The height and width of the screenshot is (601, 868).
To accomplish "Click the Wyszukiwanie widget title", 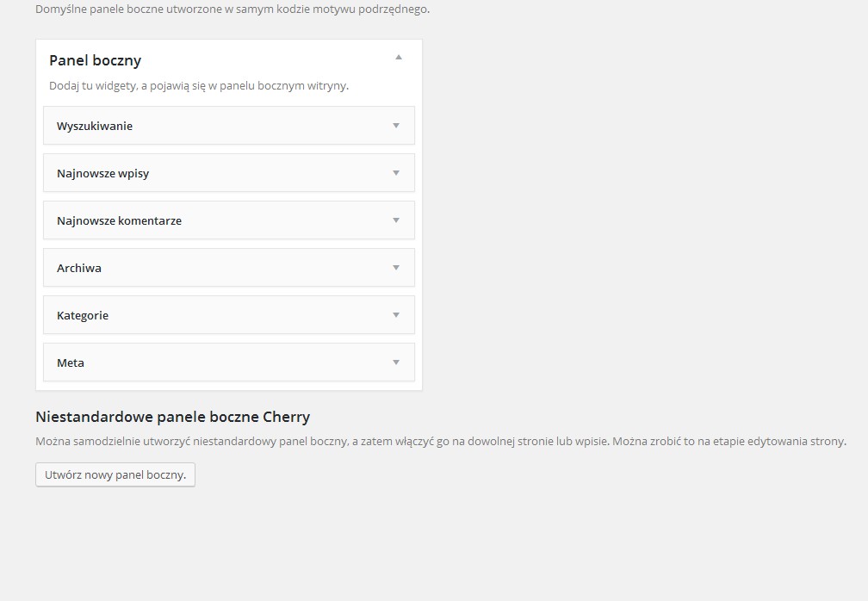I will [95, 126].
